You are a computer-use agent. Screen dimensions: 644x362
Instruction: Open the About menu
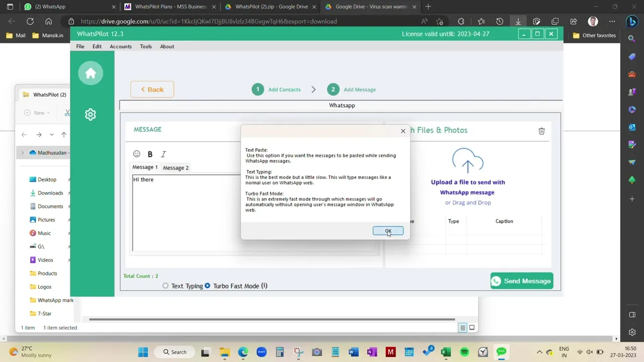tap(167, 46)
